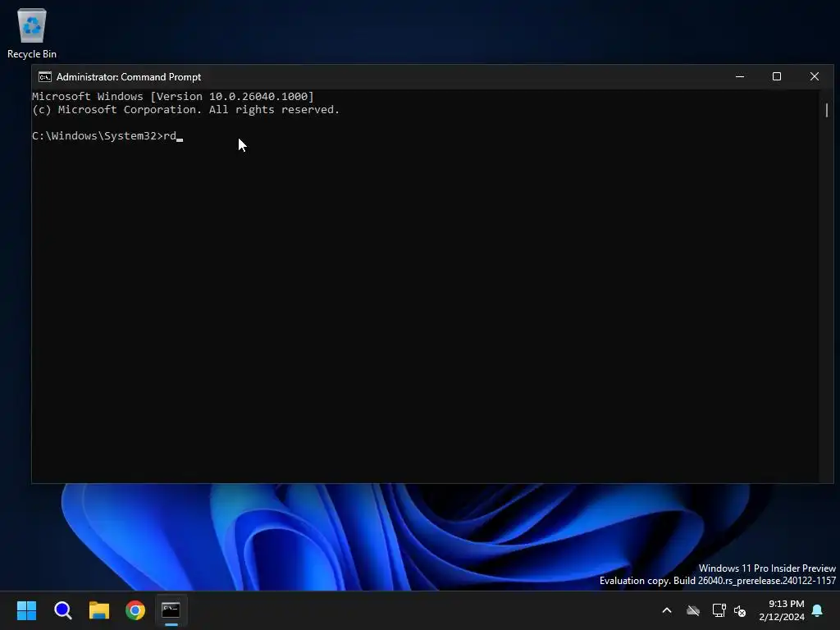
Task: Close the Administrator Command Prompt window
Action: pyautogui.click(x=815, y=76)
